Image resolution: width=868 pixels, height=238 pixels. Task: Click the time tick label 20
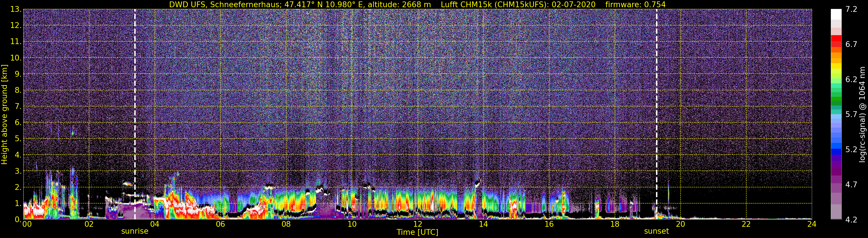(x=680, y=224)
